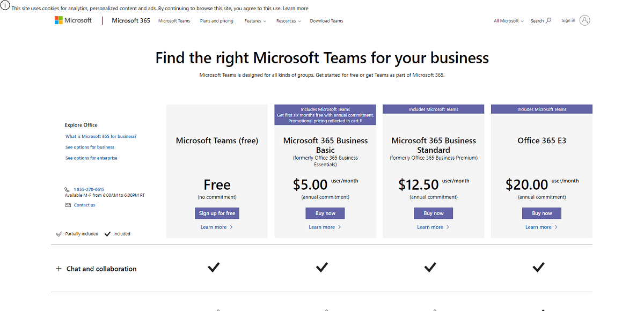Open What is Microsoft 365 for business?
644x311 pixels.
101,136
